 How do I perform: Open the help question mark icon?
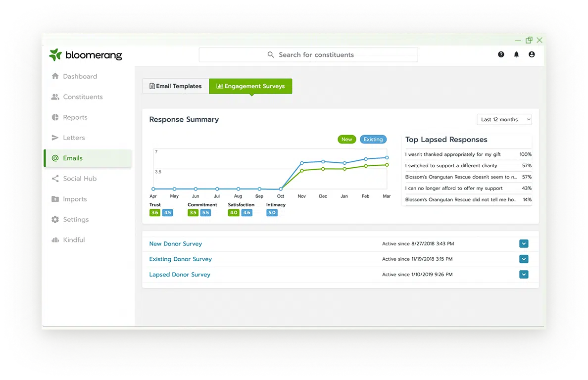coord(501,54)
